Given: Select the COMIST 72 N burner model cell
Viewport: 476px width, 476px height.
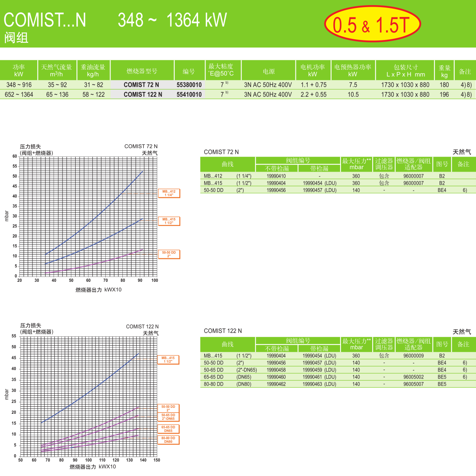Looking at the screenshot, I should pyautogui.click(x=141, y=85).
